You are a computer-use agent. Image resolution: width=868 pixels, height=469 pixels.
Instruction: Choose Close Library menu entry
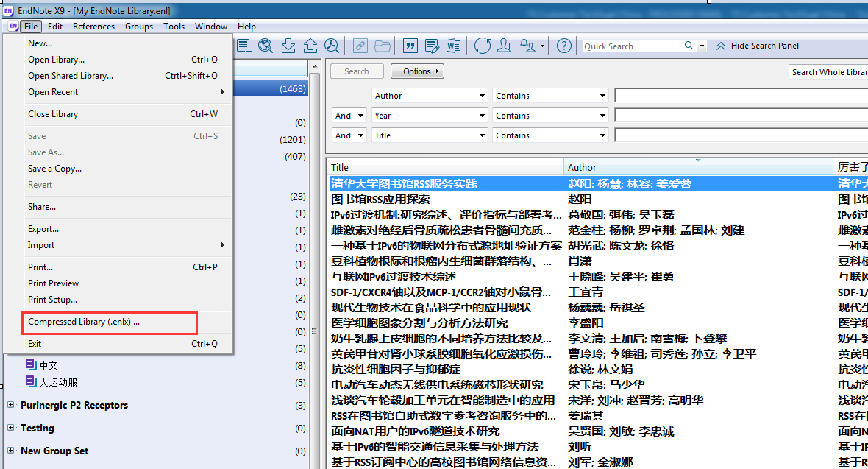click(x=118, y=114)
